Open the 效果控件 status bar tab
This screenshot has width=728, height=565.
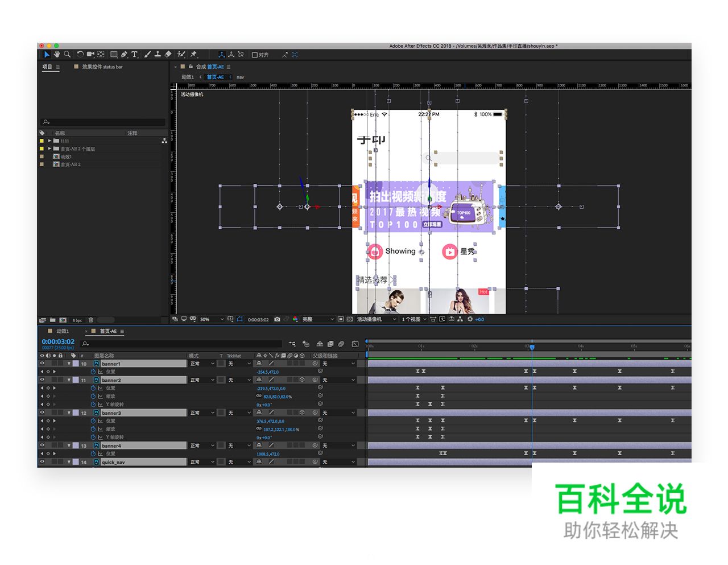click(102, 67)
